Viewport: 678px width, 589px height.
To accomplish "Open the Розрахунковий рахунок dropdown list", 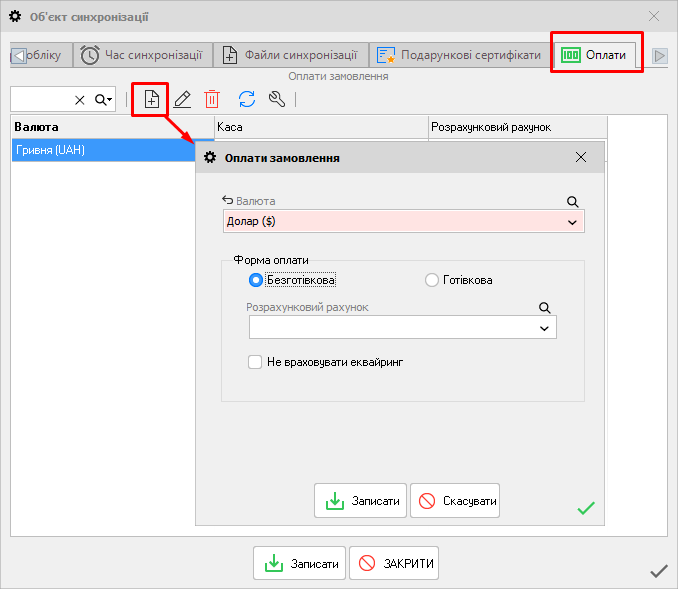I will click(545, 328).
